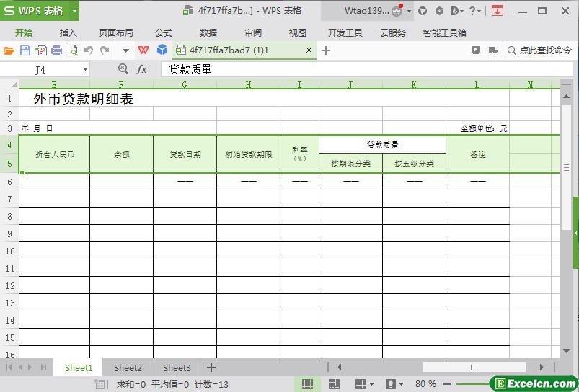579x392 pixels.
Task: Click the feedback D icon in title bar
Action: (x=456, y=11)
